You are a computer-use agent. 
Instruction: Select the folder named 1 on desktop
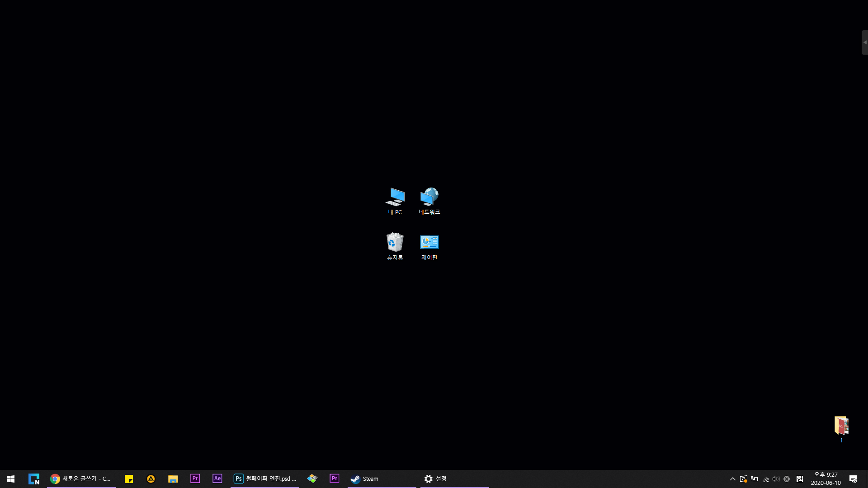point(841,429)
